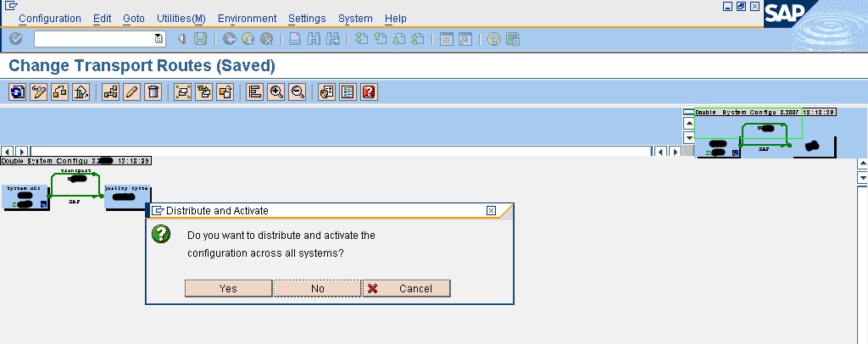
Task: Click the Print icon
Action: [295, 39]
